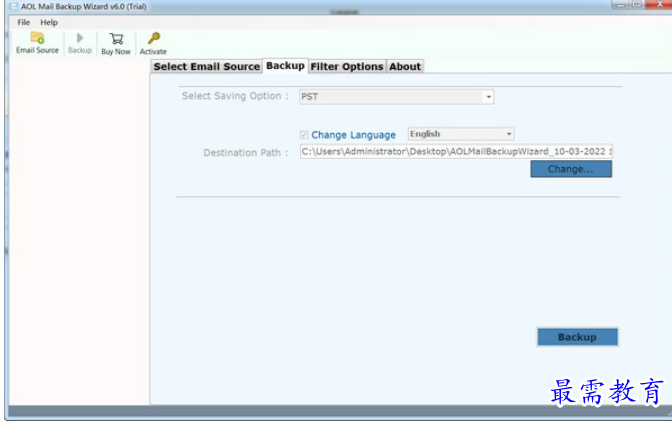Toggle the Change Language checkbox
The width and height of the screenshot is (672, 423).
click(x=304, y=135)
